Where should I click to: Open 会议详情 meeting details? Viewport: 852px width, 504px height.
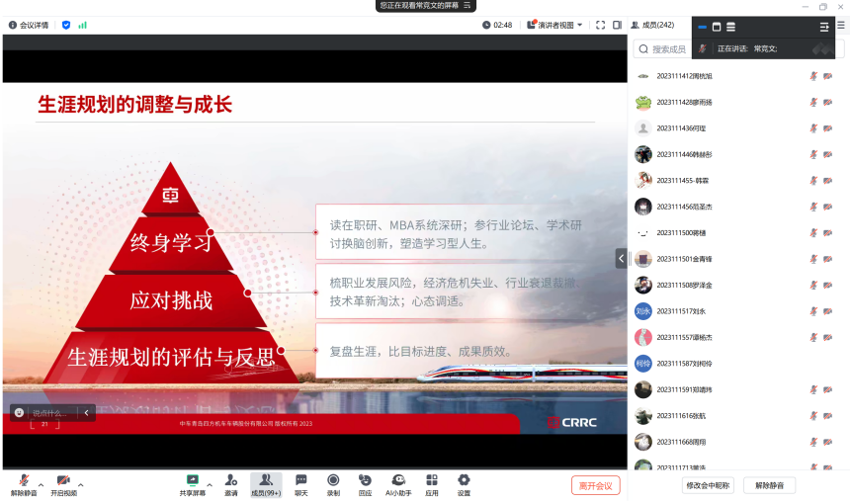(x=29, y=25)
